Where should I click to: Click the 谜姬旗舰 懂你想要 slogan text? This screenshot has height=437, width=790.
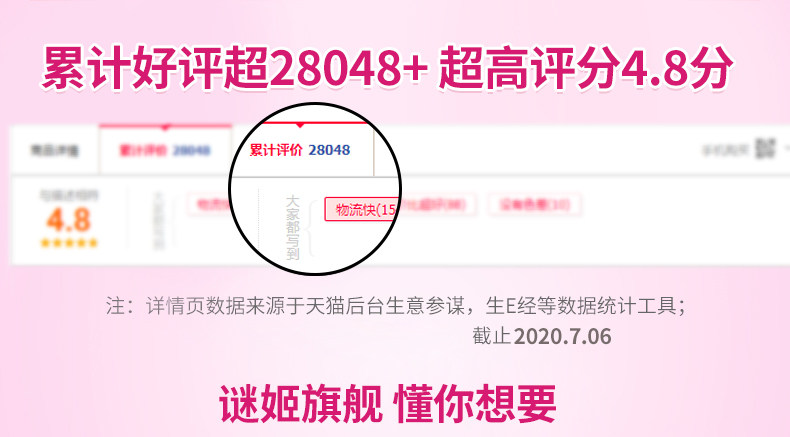[387, 403]
